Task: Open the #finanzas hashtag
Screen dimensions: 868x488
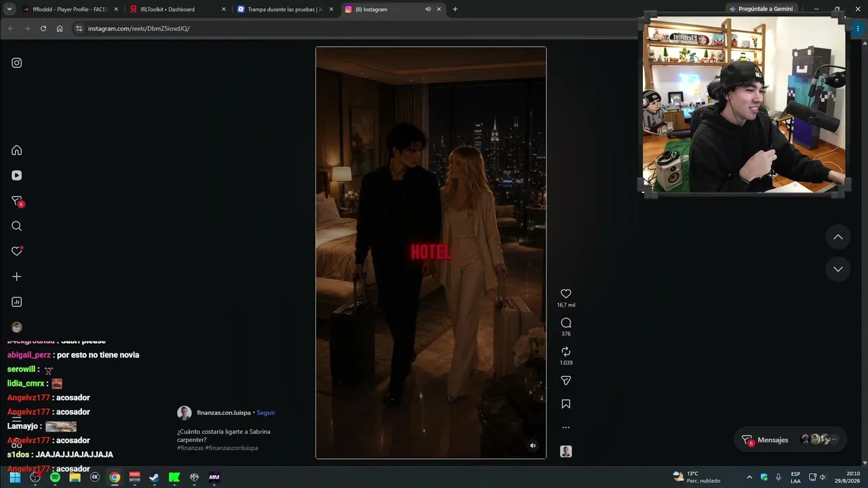Action: (x=191, y=448)
